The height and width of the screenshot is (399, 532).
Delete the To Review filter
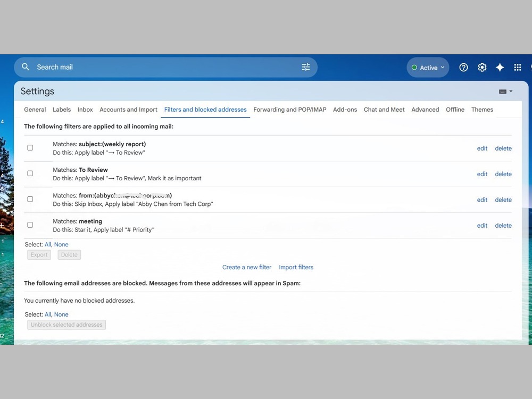coord(503,174)
